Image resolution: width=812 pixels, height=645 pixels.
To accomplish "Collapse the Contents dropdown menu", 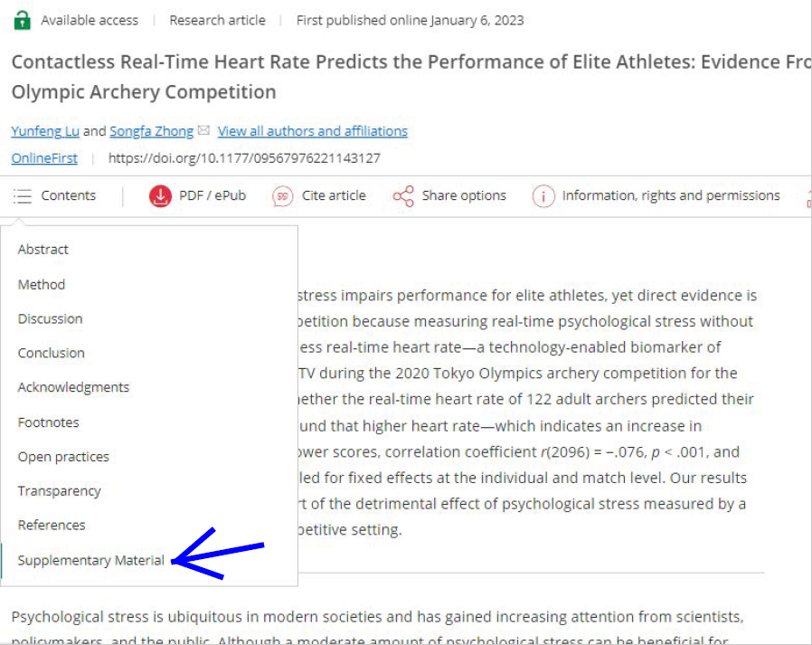I will 55,195.
